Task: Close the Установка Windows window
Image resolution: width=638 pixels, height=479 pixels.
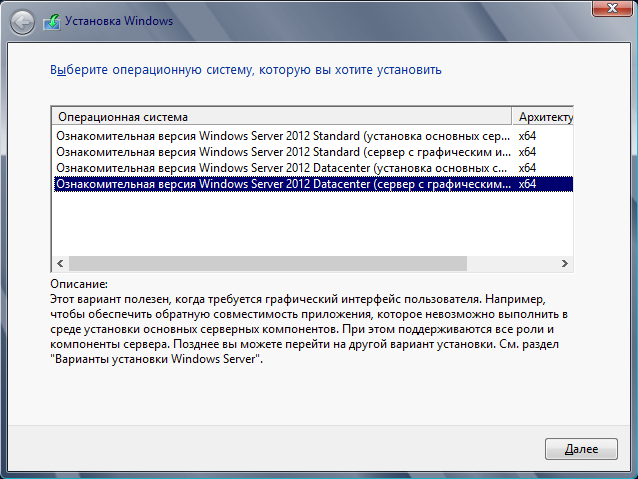Action: tap(612, 8)
